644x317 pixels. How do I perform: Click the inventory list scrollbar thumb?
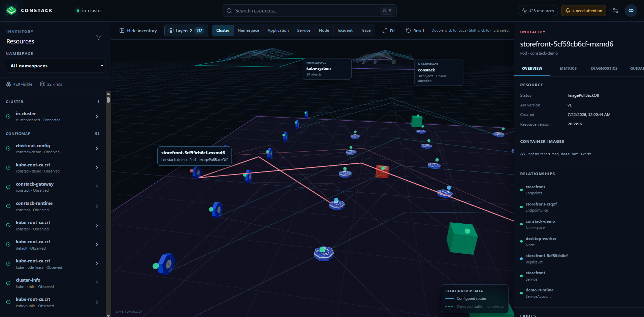tap(108, 100)
